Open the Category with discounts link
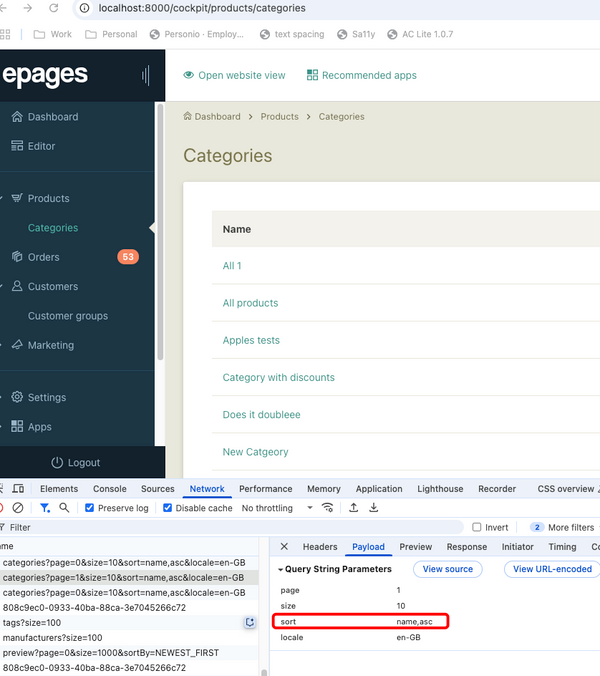The height and width of the screenshot is (676, 600). tap(278, 377)
